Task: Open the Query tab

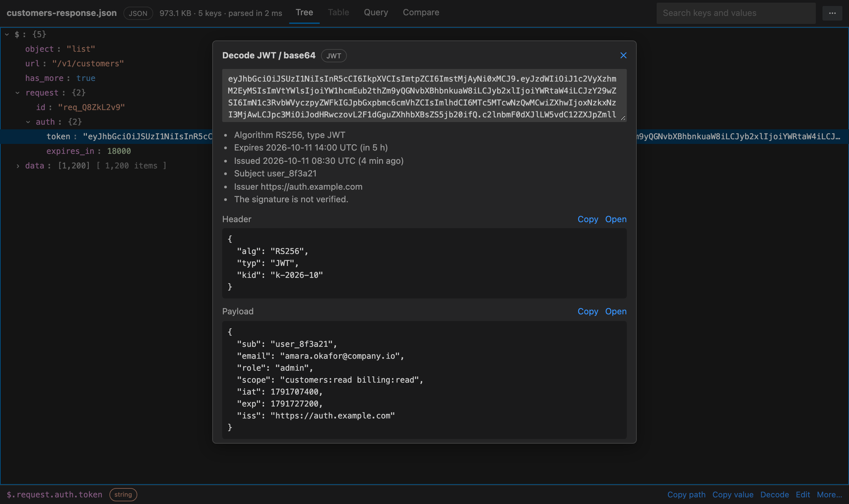Action: click(376, 13)
